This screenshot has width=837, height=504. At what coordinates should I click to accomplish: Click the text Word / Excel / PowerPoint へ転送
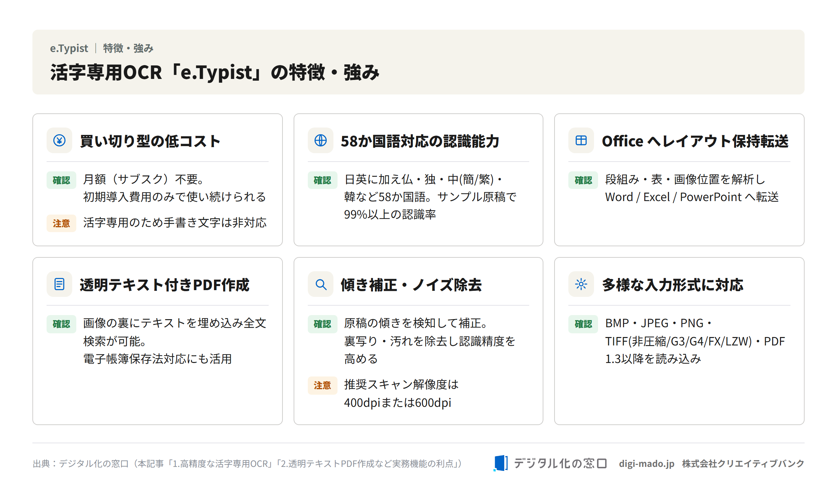tap(692, 197)
